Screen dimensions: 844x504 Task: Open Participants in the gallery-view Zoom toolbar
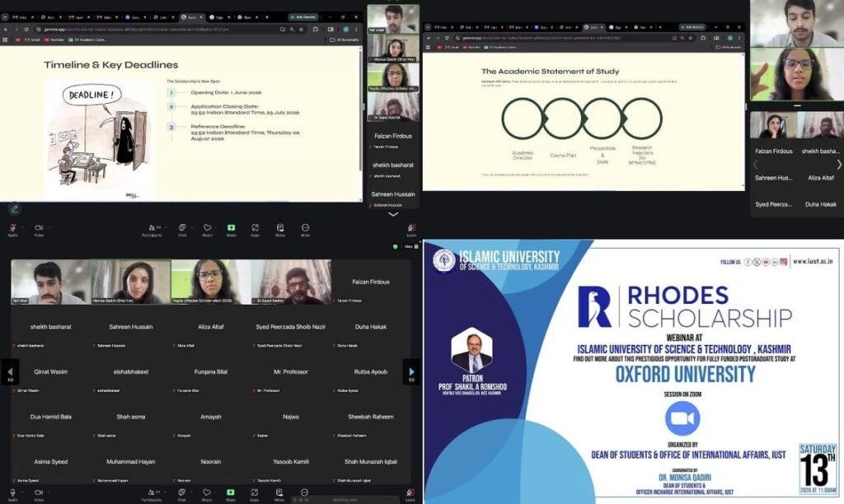[x=152, y=494]
